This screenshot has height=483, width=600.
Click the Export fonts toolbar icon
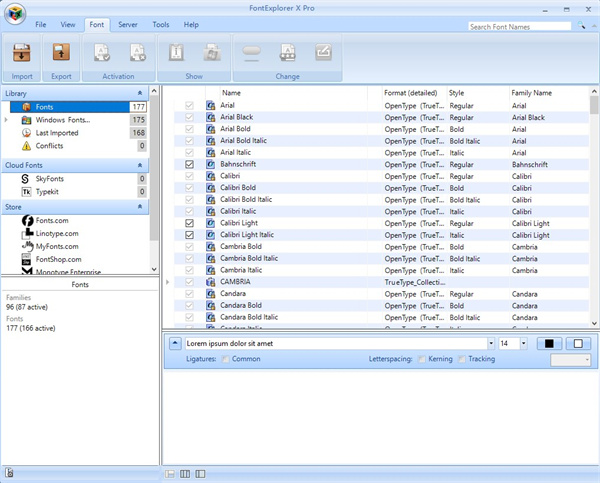[60, 54]
